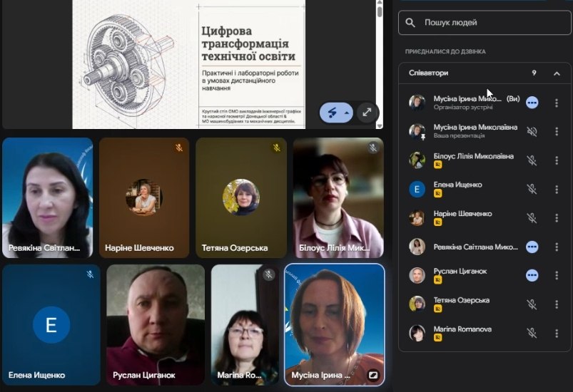Viewport: 573px width, 392px height.
Task: Click the search magnifier icon
Action: (x=410, y=23)
